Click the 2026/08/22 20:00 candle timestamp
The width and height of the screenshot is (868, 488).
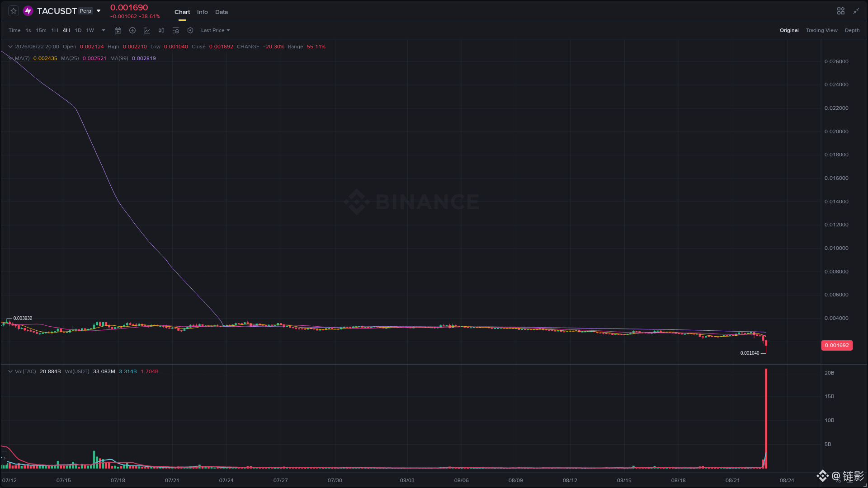(37, 47)
